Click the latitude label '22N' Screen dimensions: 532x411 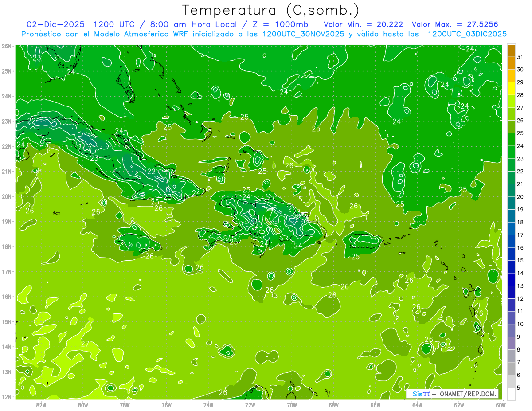tap(6, 146)
